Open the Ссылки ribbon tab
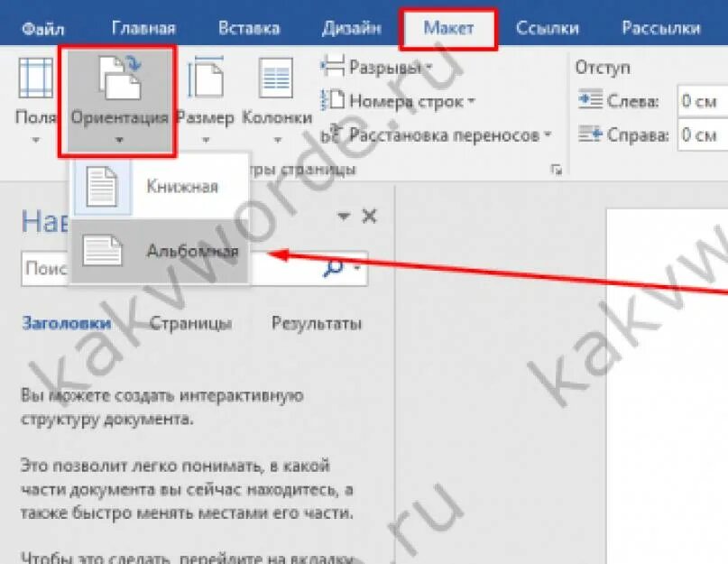Viewport: 728px width, 564px height. tap(548, 28)
